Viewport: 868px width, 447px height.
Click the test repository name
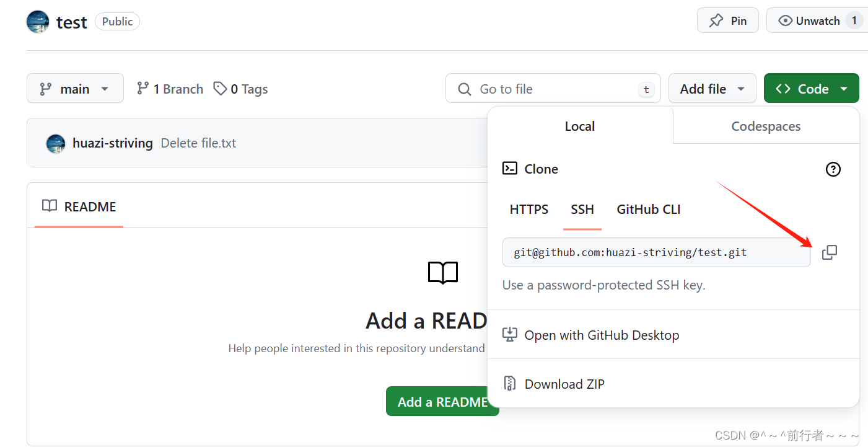point(72,22)
